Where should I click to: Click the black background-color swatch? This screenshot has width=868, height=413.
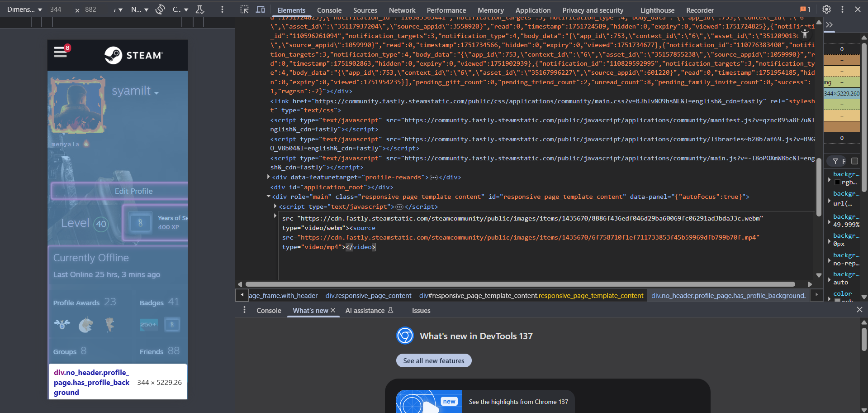(837, 182)
